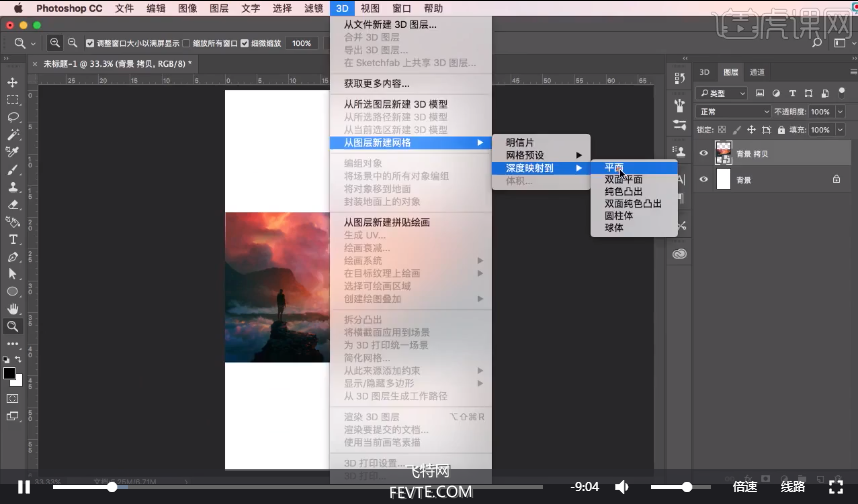Image resolution: width=858 pixels, height=504 pixels.
Task: Pause the video playback
Action: click(x=24, y=486)
